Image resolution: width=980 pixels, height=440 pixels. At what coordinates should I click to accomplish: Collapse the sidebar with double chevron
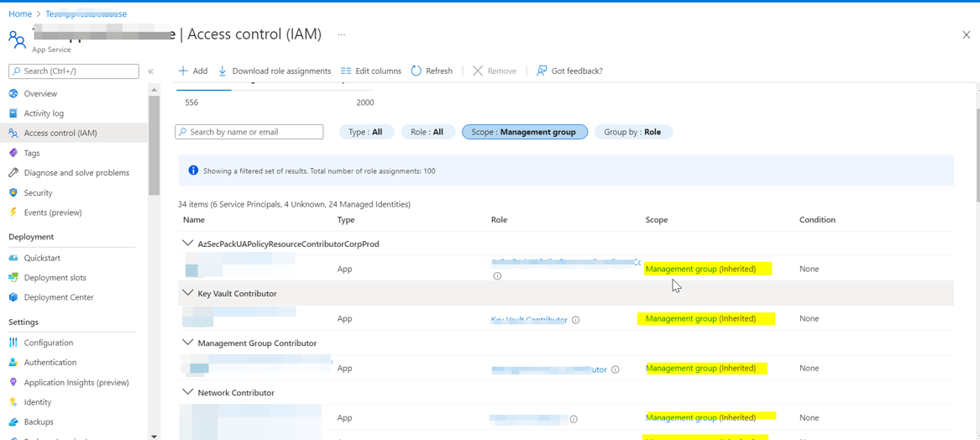click(150, 71)
